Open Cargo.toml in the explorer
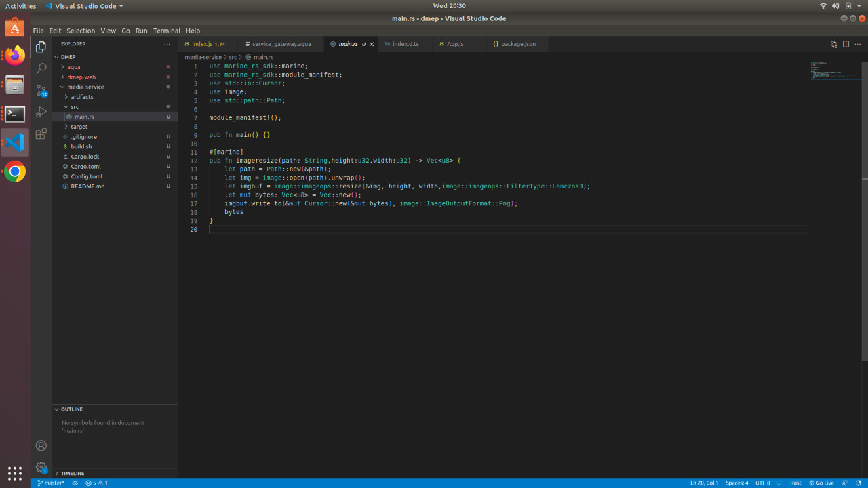 tap(85, 167)
